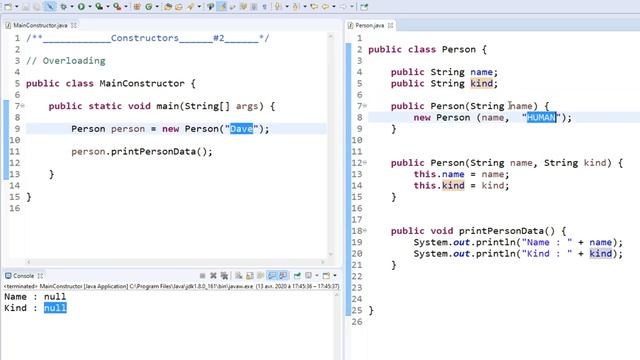Open the New Java Class dropdown arrow
640x360 pixels.
[x=157, y=7]
